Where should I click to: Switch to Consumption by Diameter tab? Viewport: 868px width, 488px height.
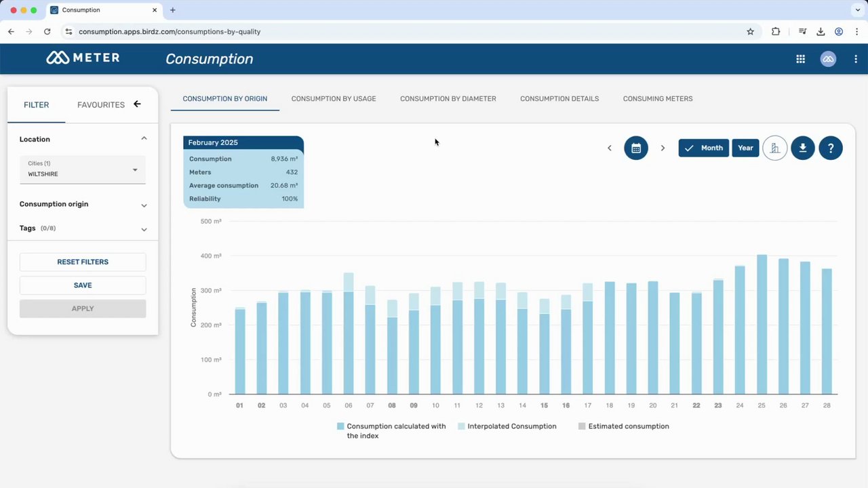tap(448, 98)
